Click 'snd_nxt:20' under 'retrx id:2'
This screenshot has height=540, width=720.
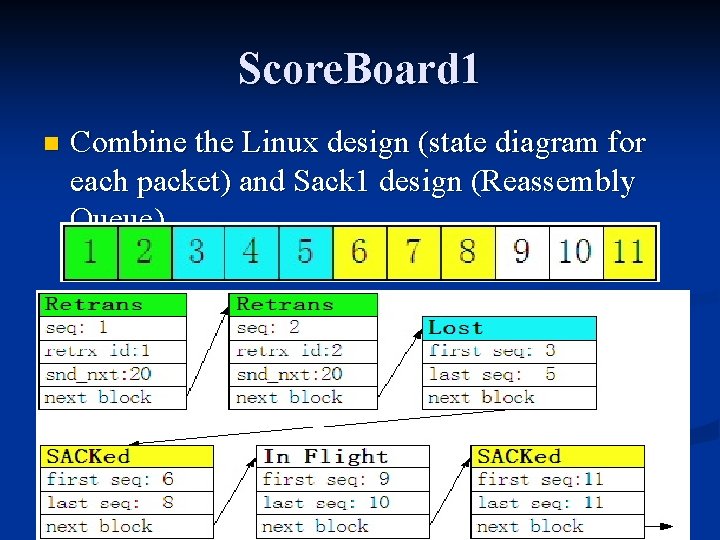(x=303, y=375)
